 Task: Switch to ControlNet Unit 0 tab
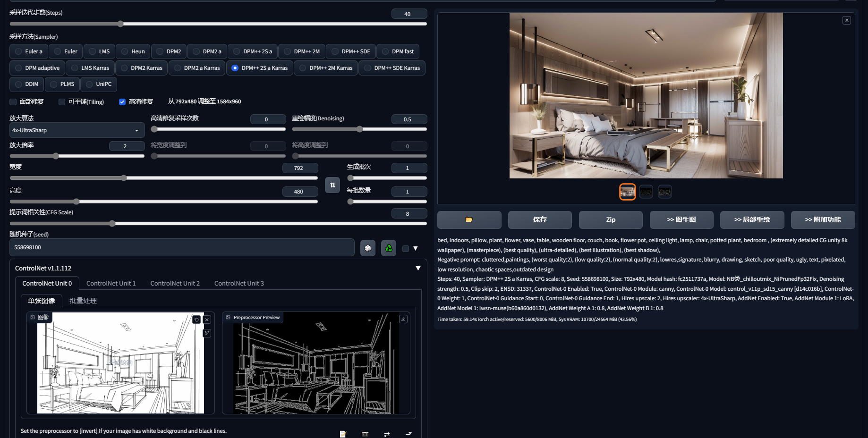click(47, 283)
